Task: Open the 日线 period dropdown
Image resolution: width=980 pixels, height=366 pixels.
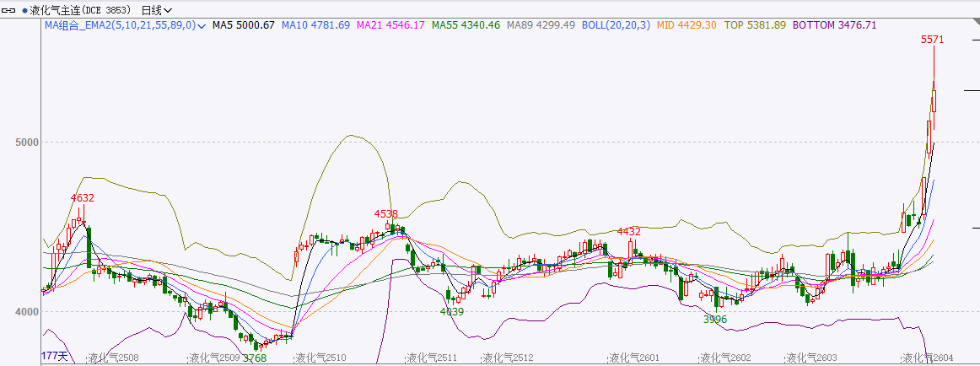Action: [x=156, y=10]
